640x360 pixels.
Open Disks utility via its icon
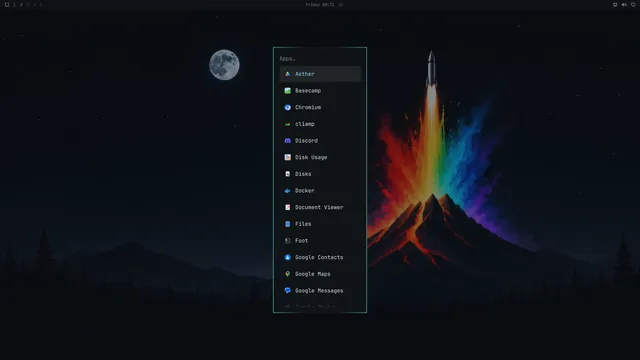pos(287,174)
